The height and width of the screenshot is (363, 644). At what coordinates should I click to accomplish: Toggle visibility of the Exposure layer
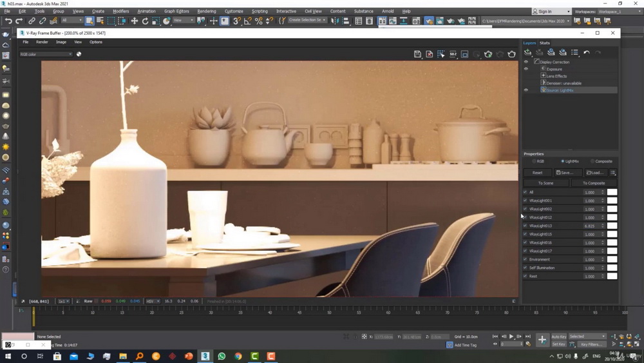coord(526,69)
